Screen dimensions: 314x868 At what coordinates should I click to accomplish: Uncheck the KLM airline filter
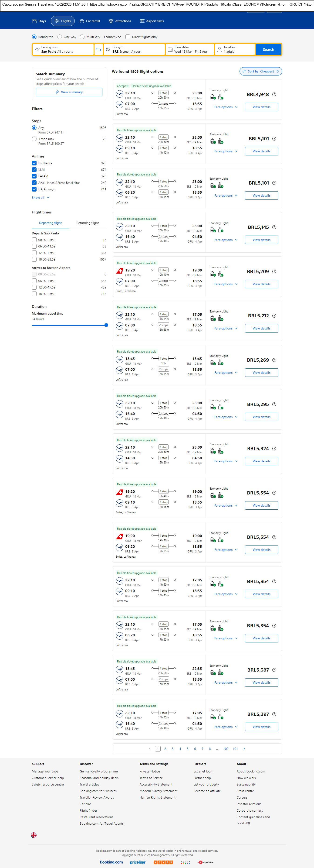34,169
